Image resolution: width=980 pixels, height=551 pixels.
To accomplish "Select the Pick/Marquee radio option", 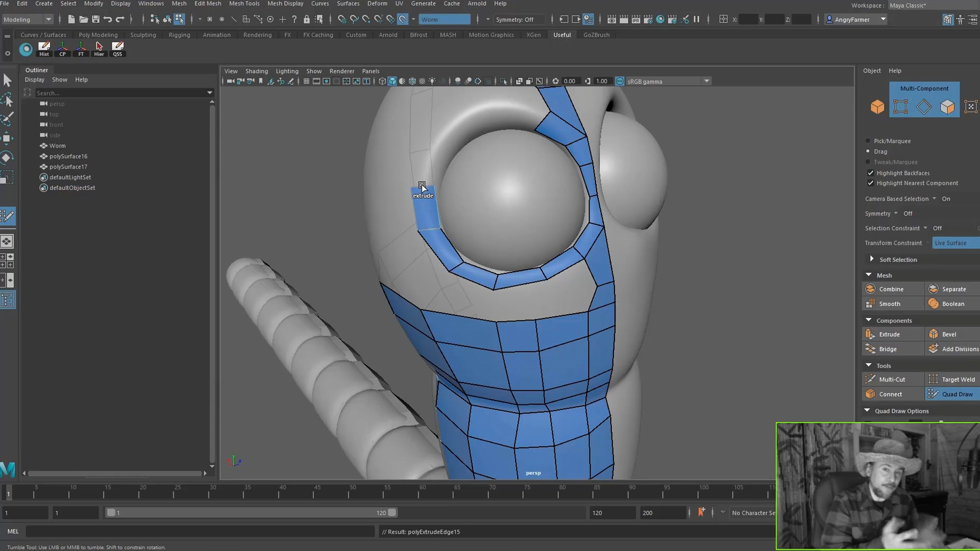I will 868,141.
